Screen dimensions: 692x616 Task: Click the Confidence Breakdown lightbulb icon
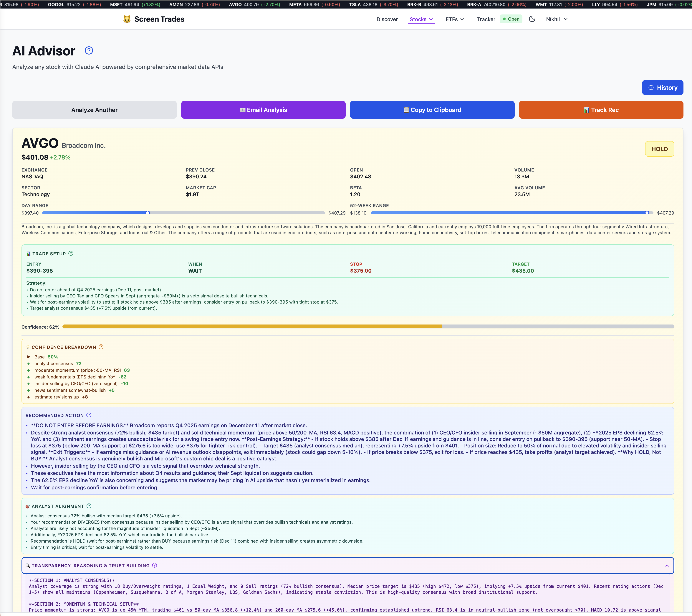point(28,347)
